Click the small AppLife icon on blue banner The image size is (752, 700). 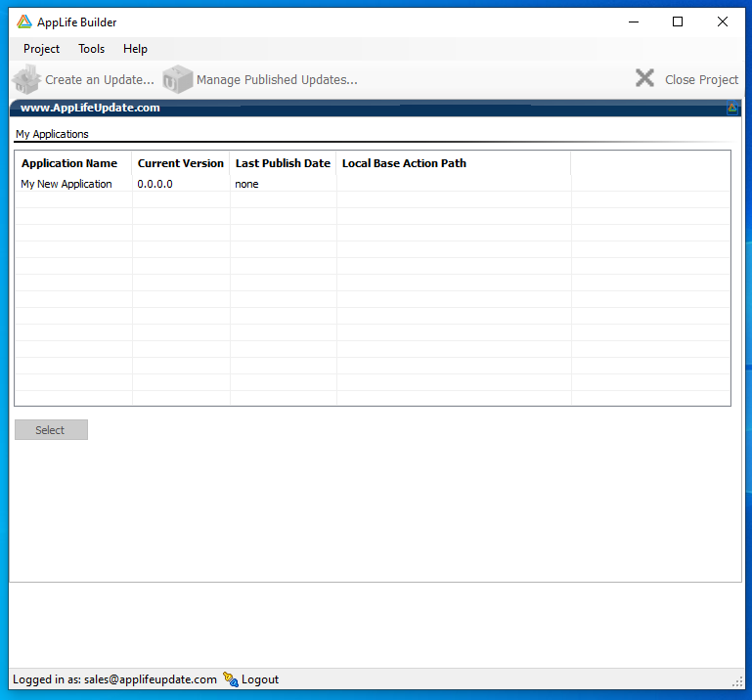coord(731,108)
